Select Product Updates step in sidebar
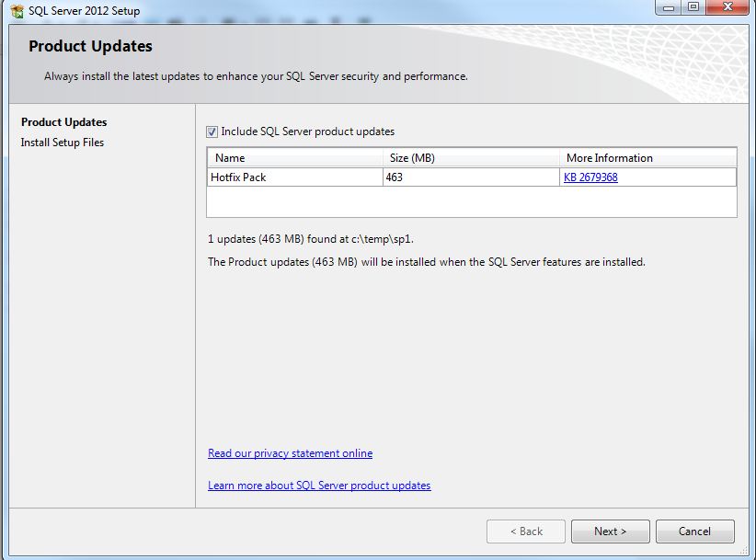The height and width of the screenshot is (560, 756). click(x=64, y=122)
